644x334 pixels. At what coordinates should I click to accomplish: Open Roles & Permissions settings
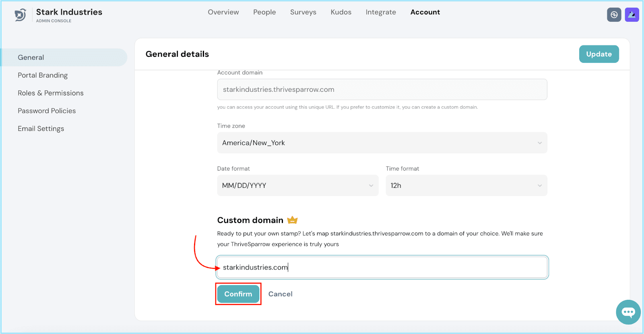51,93
